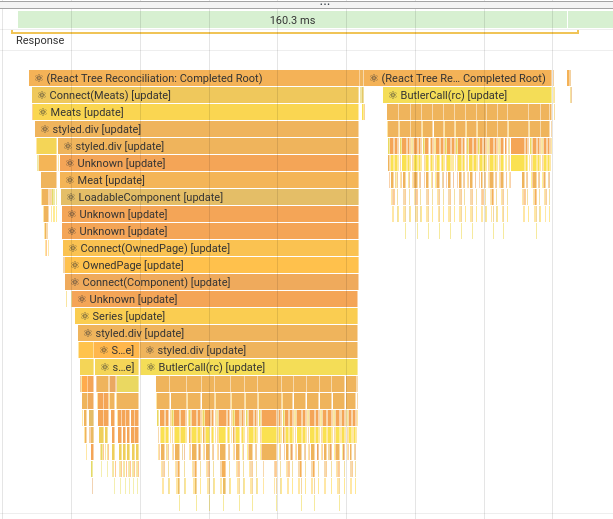Click the Meats [update] flame bar
This screenshot has height=519, width=613.
(195, 112)
